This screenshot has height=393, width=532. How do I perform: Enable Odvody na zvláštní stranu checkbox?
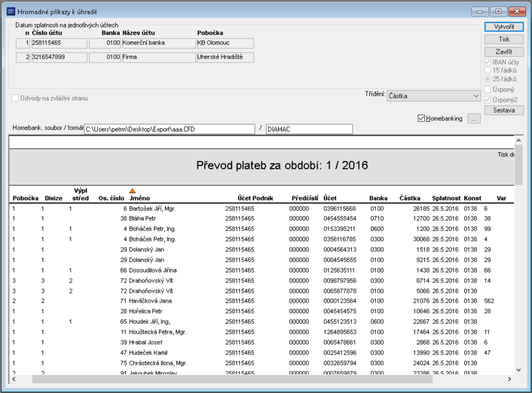(15, 98)
